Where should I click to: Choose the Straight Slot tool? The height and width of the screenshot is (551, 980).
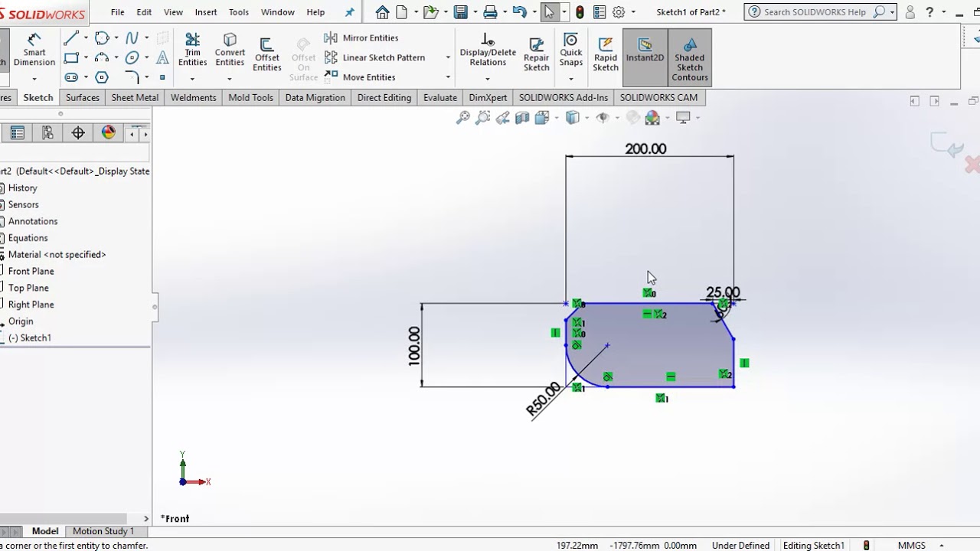pyautogui.click(x=71, y=77)
